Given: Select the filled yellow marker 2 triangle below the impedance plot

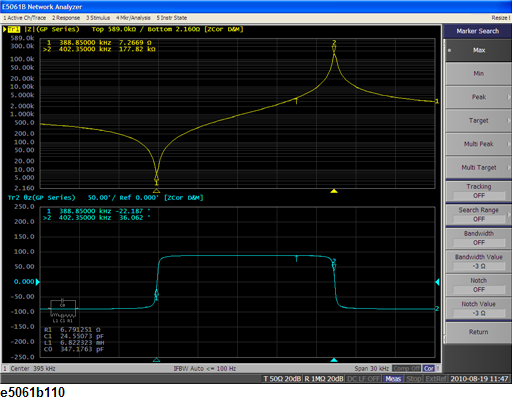Looking at the screenshot, I should [x=334, y=191].
